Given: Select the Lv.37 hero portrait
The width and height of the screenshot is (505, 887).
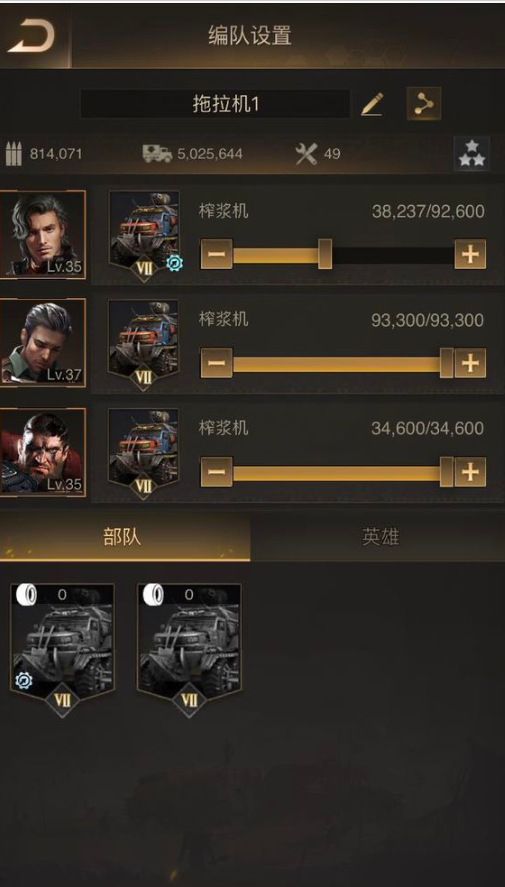Looking at the screenshot, I should tap(43, 343).
